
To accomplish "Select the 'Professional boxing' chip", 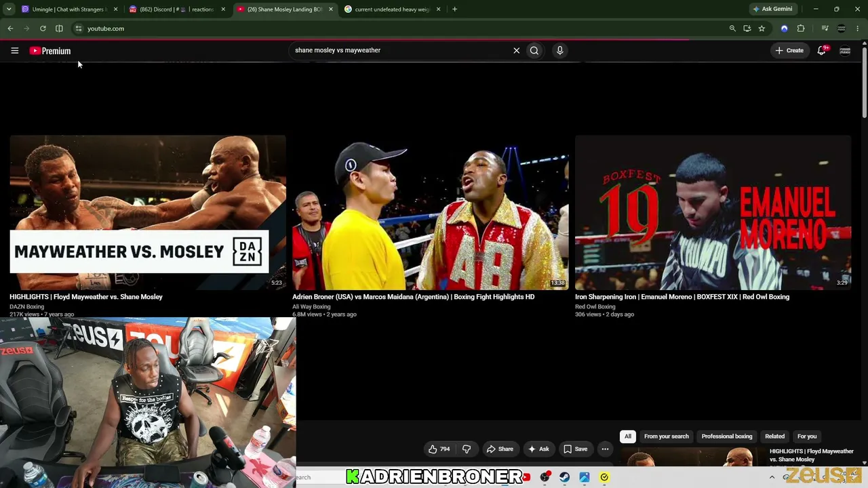I will pos(727,436).
